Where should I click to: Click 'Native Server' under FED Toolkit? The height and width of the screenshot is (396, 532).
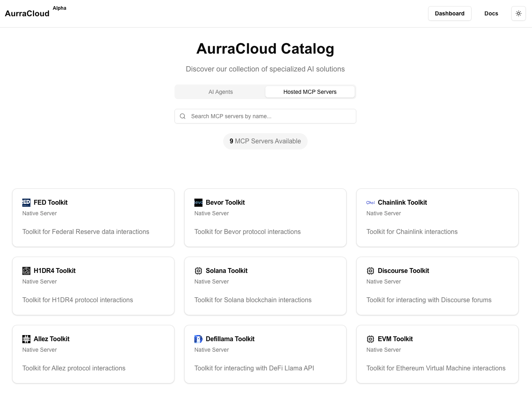pyautogui.click(x=39, y=213)
